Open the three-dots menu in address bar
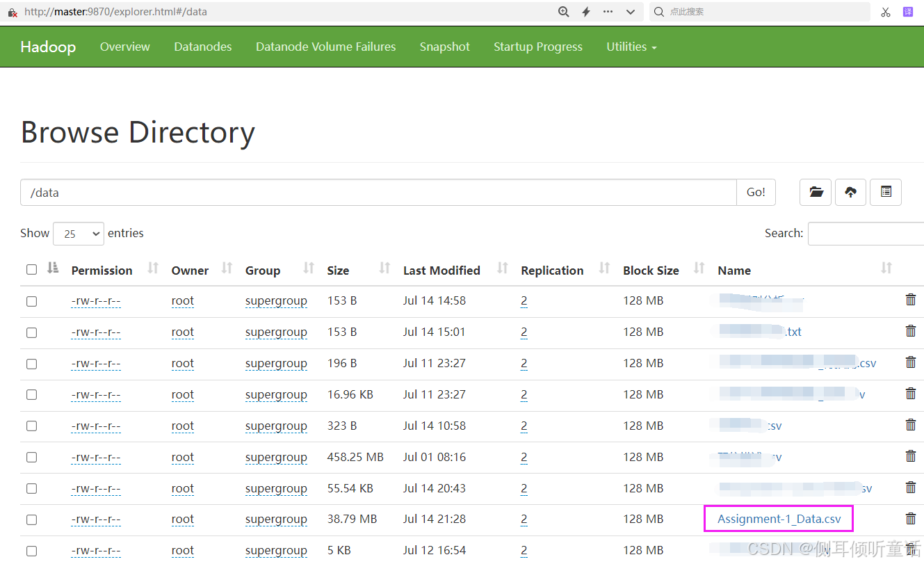The width and height of the screenshot is (924, 564). pyautogui.click(x=608, y=12)
